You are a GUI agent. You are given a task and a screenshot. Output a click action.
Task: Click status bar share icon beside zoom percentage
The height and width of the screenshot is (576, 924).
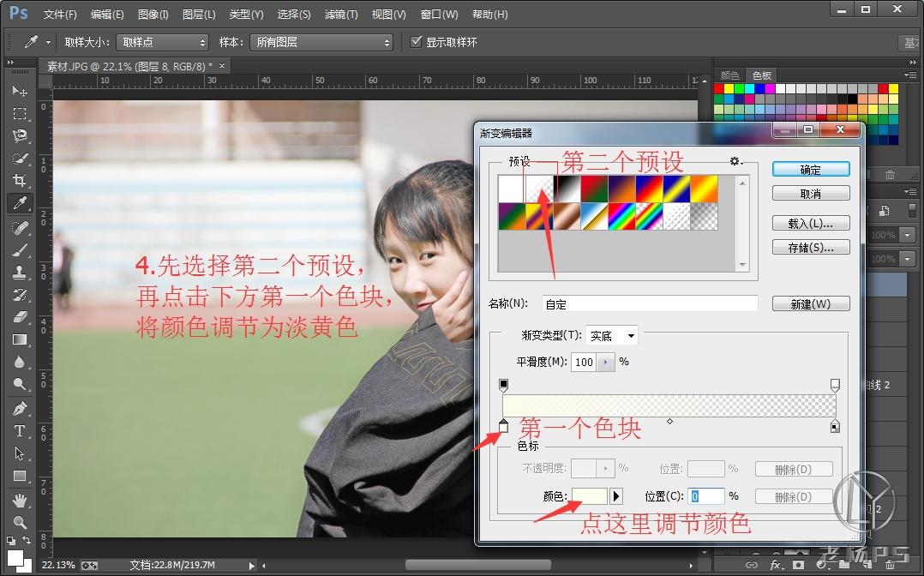89,566
